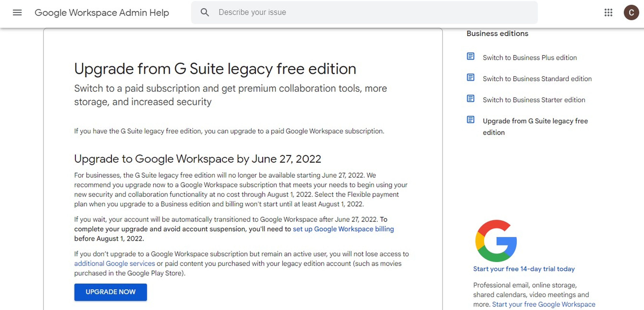Open the Google apps grid
This screenshot has height=310, width=644.
tap(608, 13)
